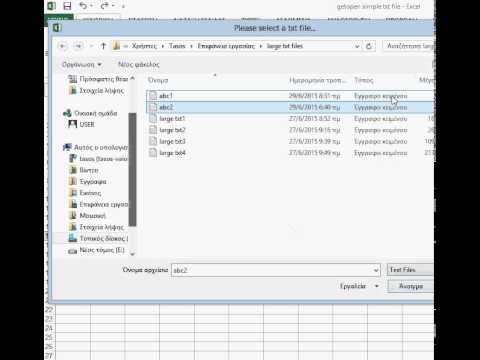Go back with the dialog's Back arrow

pyautogui.click(x=63, y=46)
